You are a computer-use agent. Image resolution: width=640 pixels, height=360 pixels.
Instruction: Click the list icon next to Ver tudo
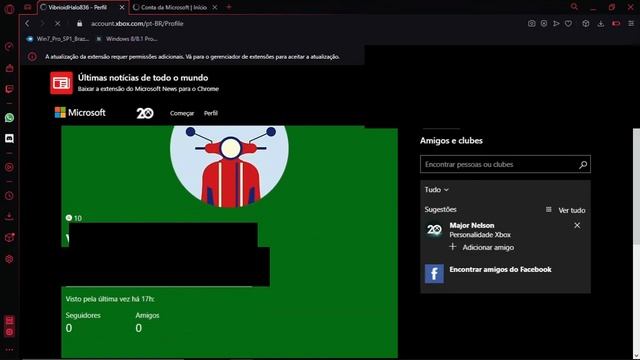(x=549, y=209)
